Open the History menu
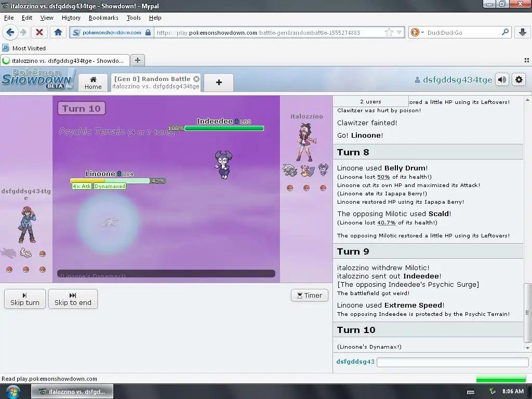This screenshot has height=399, width=532. (x=71, y=18)
